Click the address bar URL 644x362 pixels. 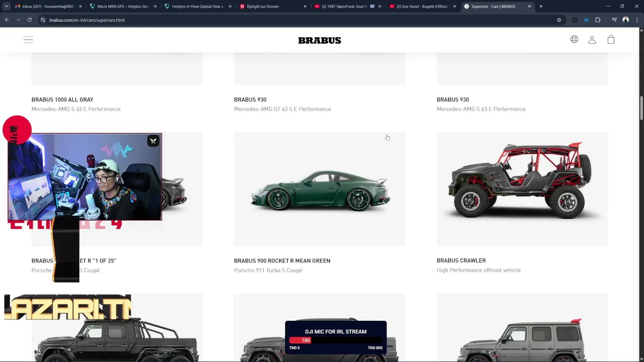pyautogui.click(x=87, y=20)
